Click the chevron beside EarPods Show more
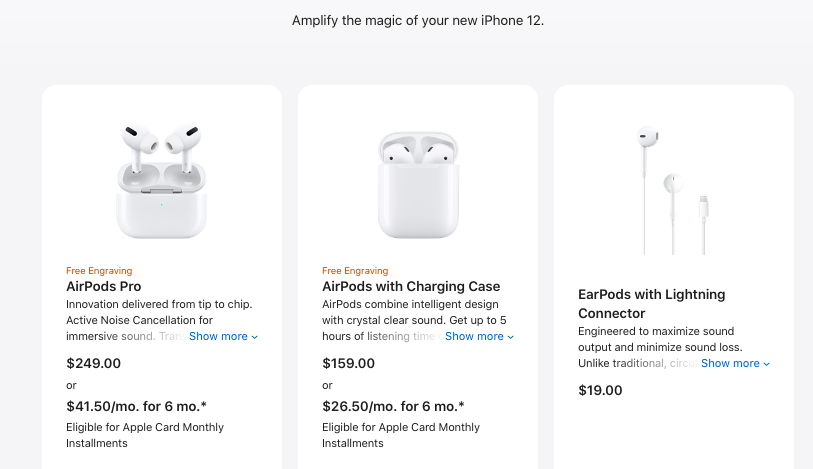 click(x=767, y=364)
